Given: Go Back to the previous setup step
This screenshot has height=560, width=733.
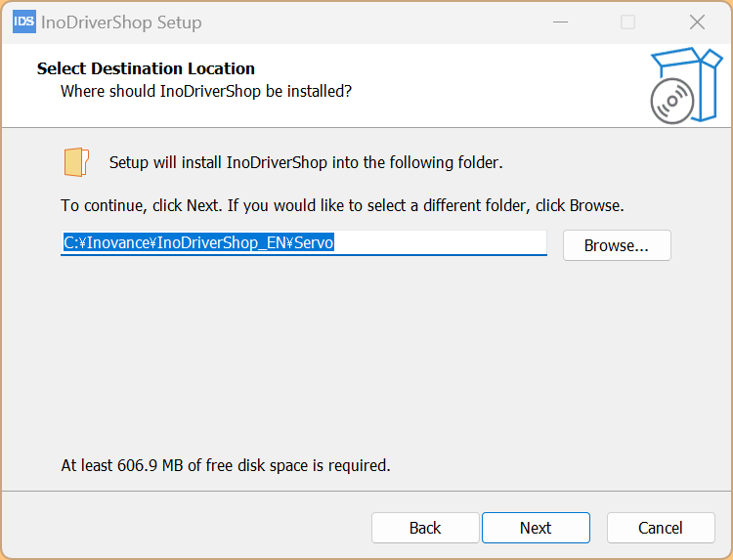Looking at the screenshot, I should pos(425,528).
